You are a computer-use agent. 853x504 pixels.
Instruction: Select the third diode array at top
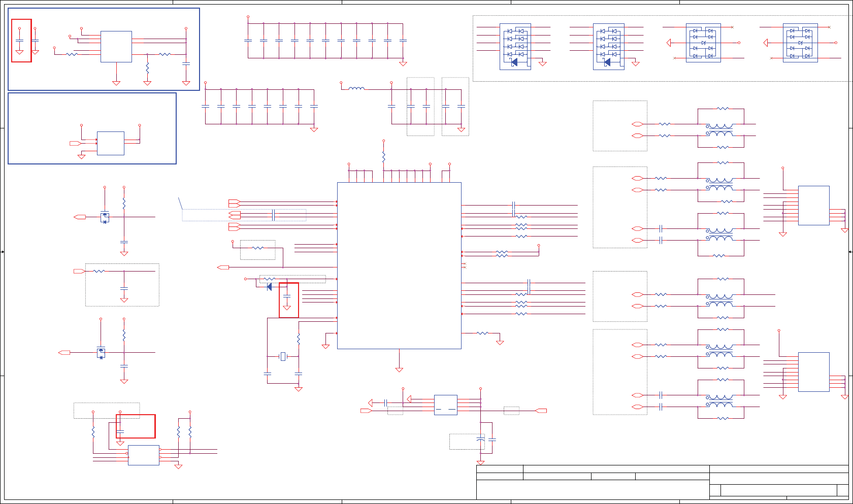coord(703,43)
